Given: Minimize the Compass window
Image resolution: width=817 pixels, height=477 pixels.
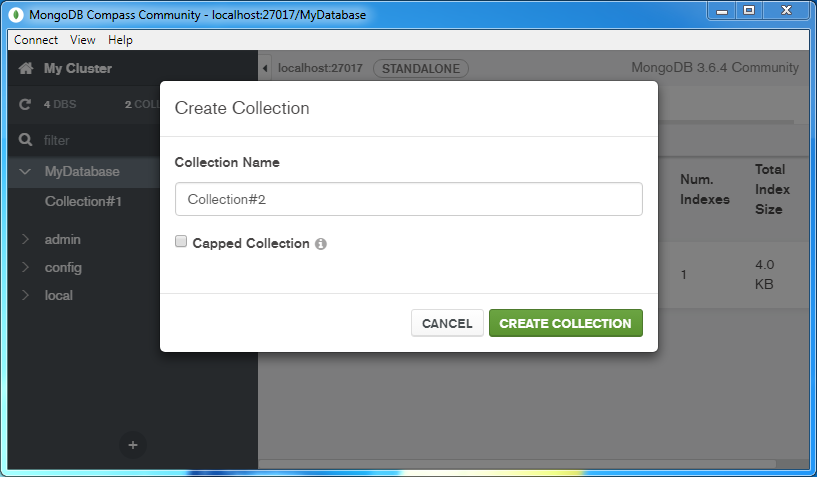Looking at the screenshot, I should tap(722, 11).
